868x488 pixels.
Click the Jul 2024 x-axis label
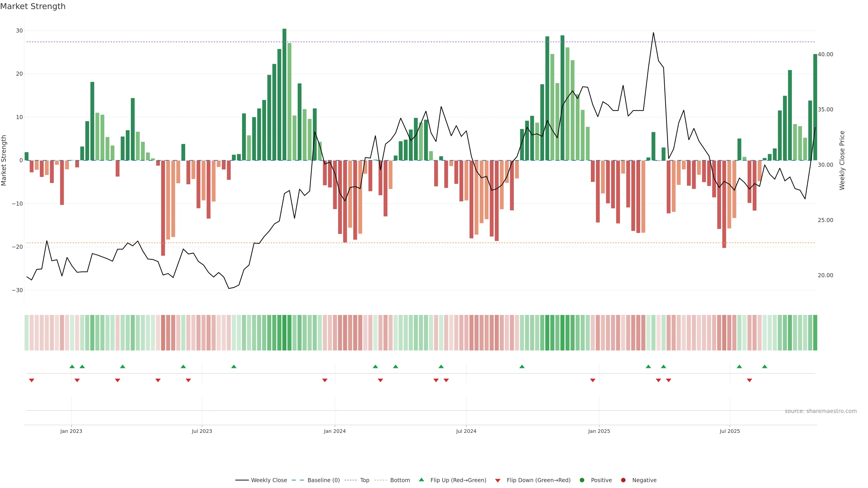tap(466, 431)
